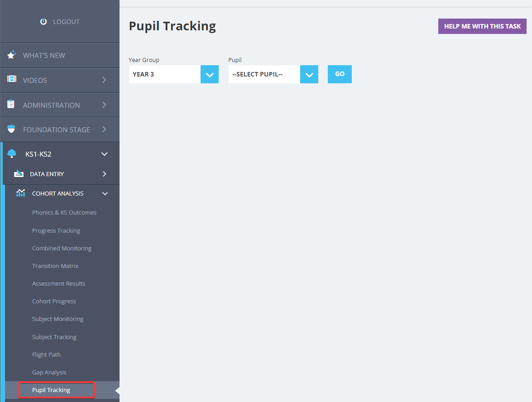
Task: Select the acorn icon beside FOUNDATION STAGE
Action: pos(11,129)
